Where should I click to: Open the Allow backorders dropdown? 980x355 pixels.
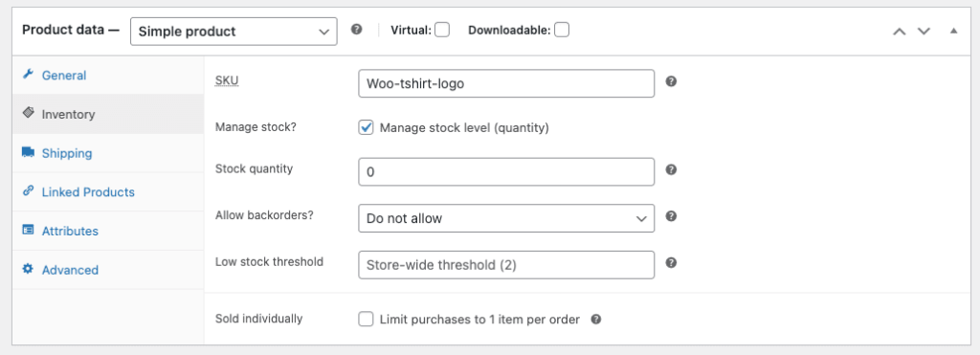tap(506, 218)
